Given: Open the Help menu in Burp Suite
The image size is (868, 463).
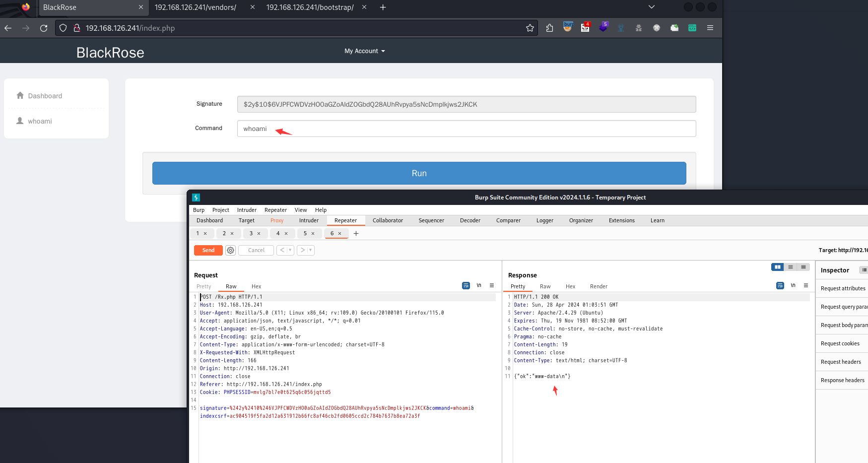Looking at the screenshot, I should tap(321, 210).
